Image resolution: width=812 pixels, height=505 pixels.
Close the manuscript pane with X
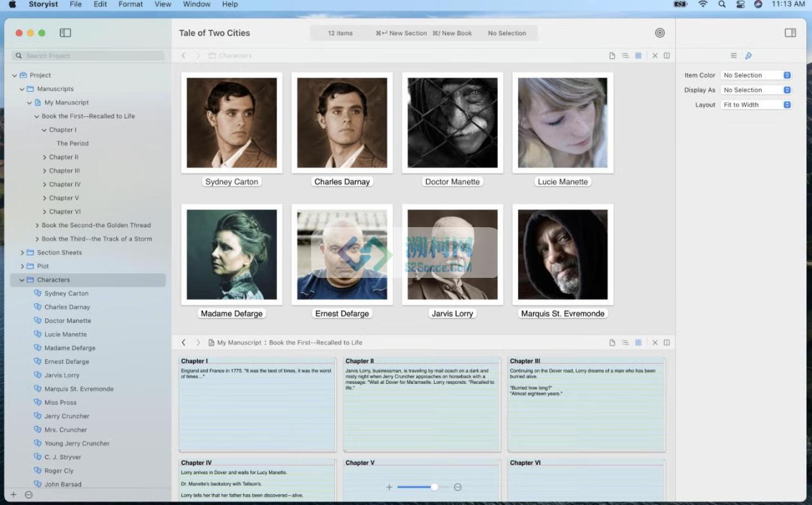pyautogui.click(x=655, y=343)
